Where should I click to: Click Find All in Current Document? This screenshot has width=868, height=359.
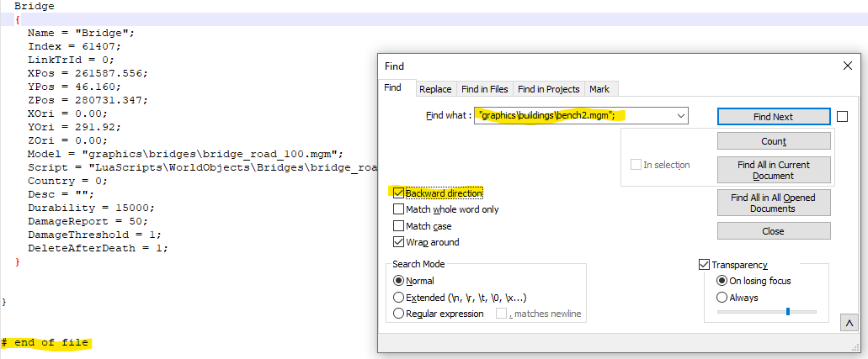click(774, 170)
